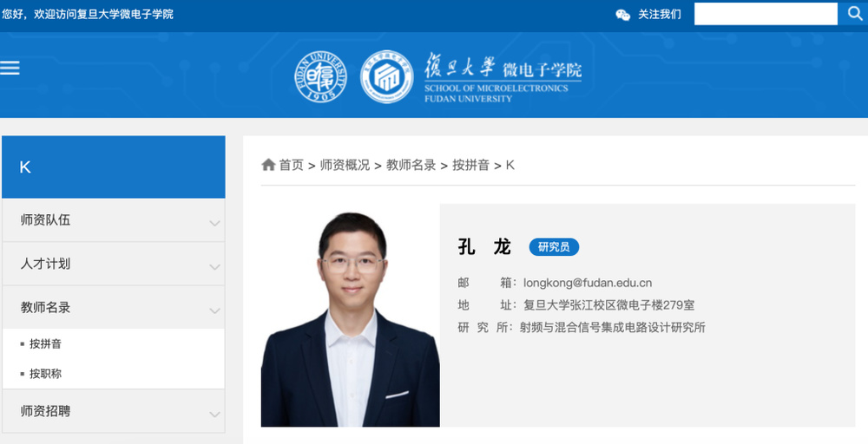Click 按拼音 breadcrumb link
Viewport: 868px width, 444px height.
pyautogui.click(x=470, y=165)
